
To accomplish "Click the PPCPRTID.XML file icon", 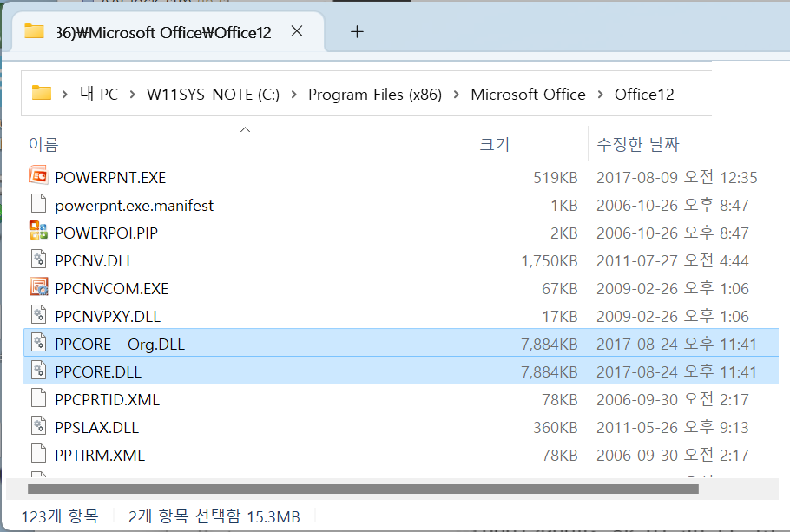I will (39, 398).
